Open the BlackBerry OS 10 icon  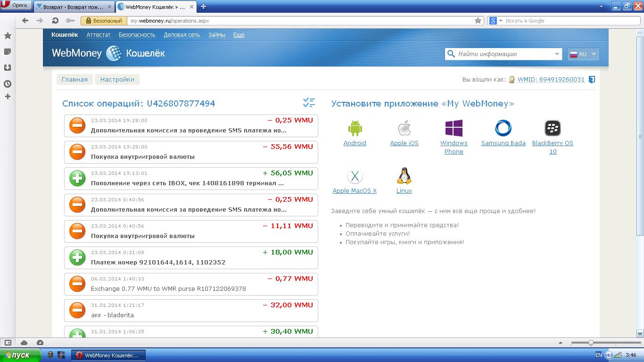click(553, 128)
